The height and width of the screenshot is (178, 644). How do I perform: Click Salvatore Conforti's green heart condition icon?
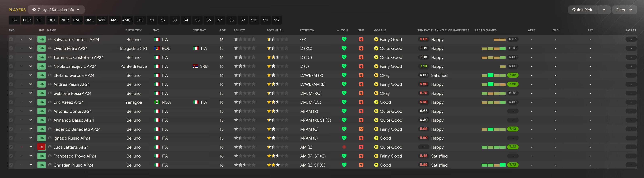[x=344, y=39]
